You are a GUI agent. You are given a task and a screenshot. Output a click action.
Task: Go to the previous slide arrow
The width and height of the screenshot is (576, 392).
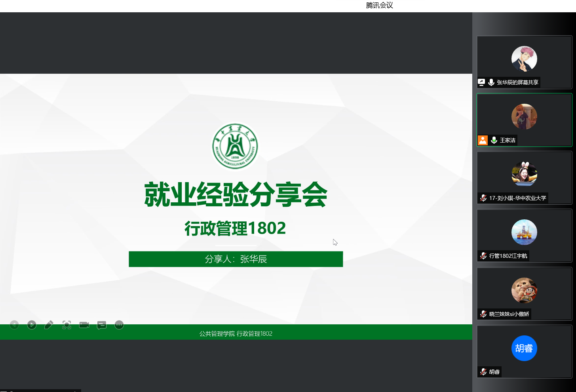(x=14, y=325)
